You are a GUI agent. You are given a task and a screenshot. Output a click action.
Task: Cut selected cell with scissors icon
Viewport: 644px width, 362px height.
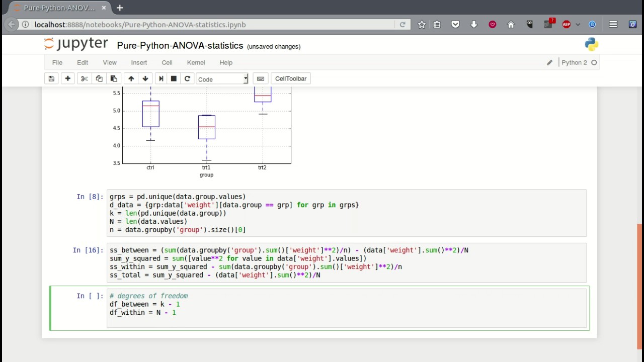[84, 78]
